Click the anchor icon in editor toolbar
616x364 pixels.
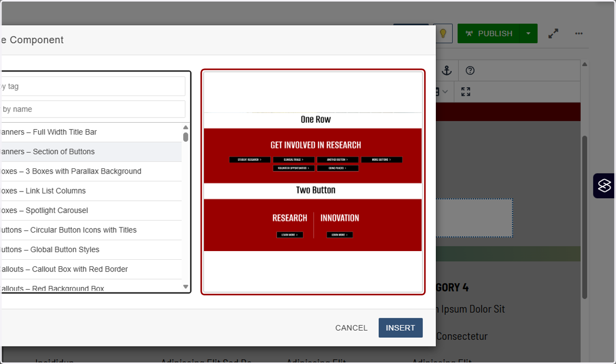[447, 71]
